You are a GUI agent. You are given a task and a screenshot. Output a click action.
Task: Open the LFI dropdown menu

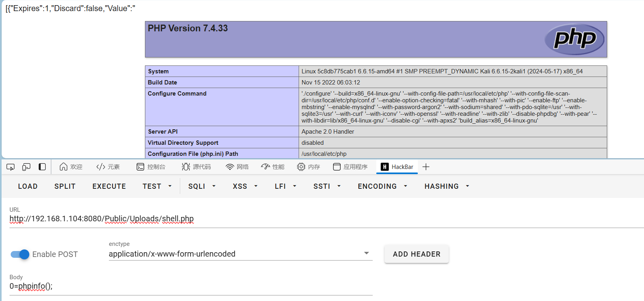pos(286,186)
